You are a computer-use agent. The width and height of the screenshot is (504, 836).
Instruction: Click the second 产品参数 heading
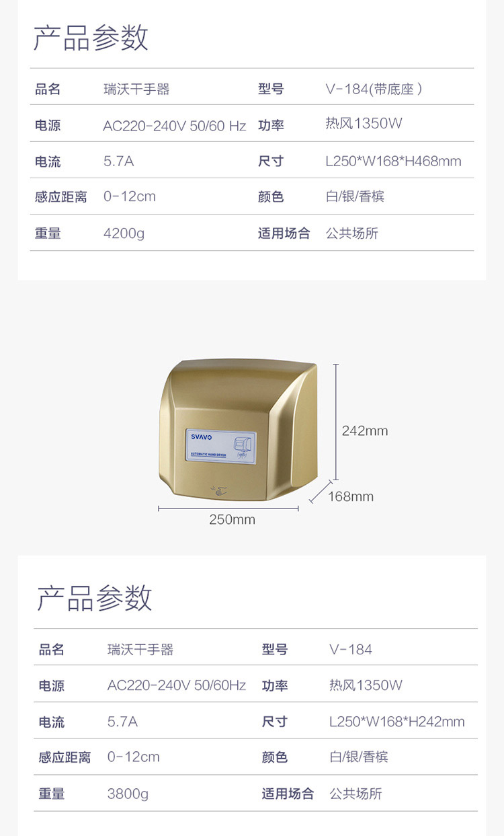pos(95,597)
